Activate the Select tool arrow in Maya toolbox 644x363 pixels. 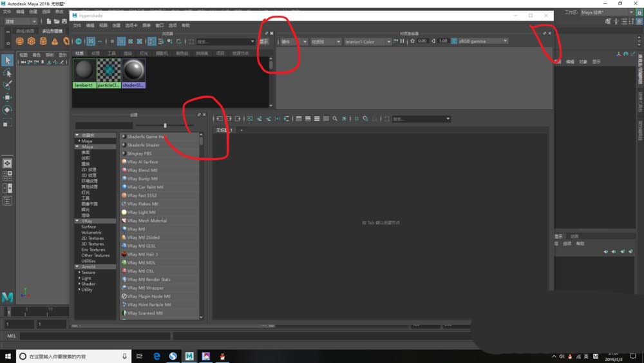pos(7,61)
